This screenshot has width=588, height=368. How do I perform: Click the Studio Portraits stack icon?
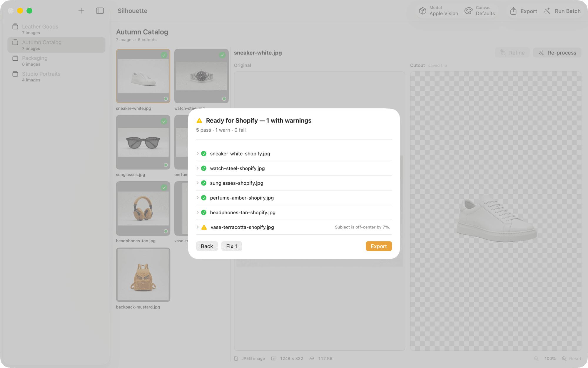click(x=15, y=74)
